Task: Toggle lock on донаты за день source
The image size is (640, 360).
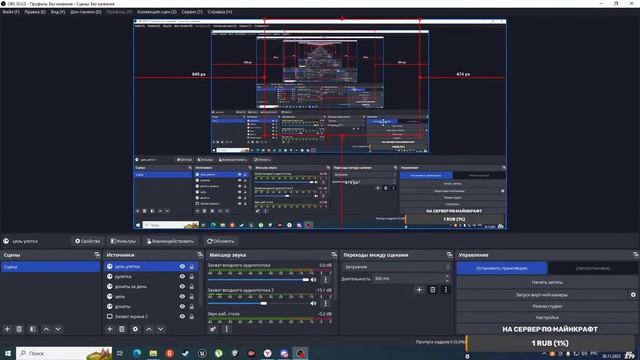Action: [191, 287]
